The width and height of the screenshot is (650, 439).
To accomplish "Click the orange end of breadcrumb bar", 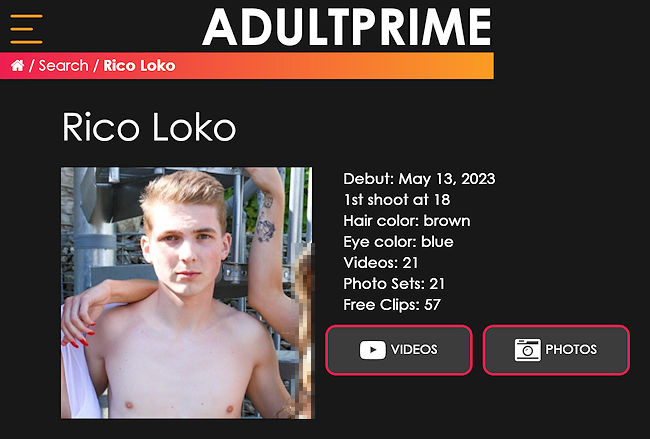I will point(477,65).
